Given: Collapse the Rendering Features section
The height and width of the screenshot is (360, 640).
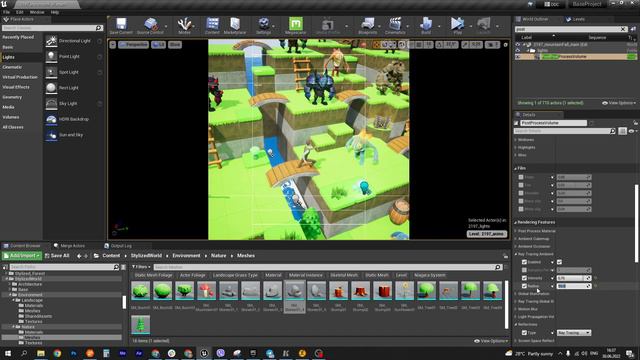Looking at the screenshot, I should (x=516, y=222).
